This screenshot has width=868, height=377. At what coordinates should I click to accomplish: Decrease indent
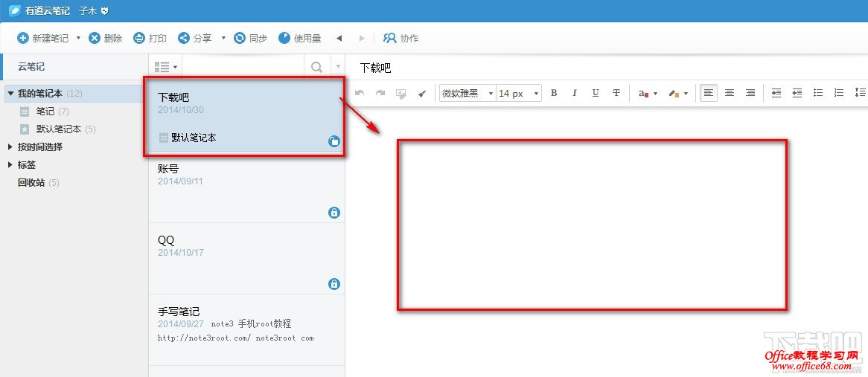pyautogui.click(x=797, y=93)
